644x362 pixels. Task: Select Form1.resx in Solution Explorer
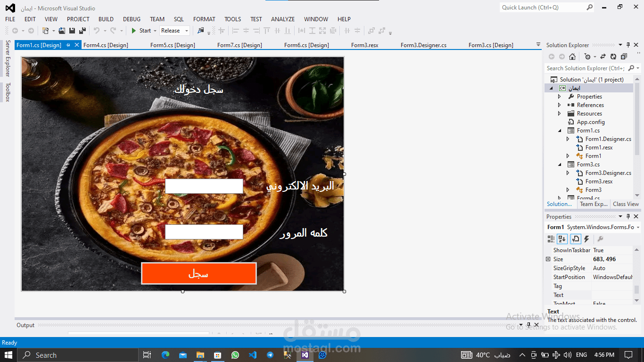pyautogui.click(x=599, y=148)
